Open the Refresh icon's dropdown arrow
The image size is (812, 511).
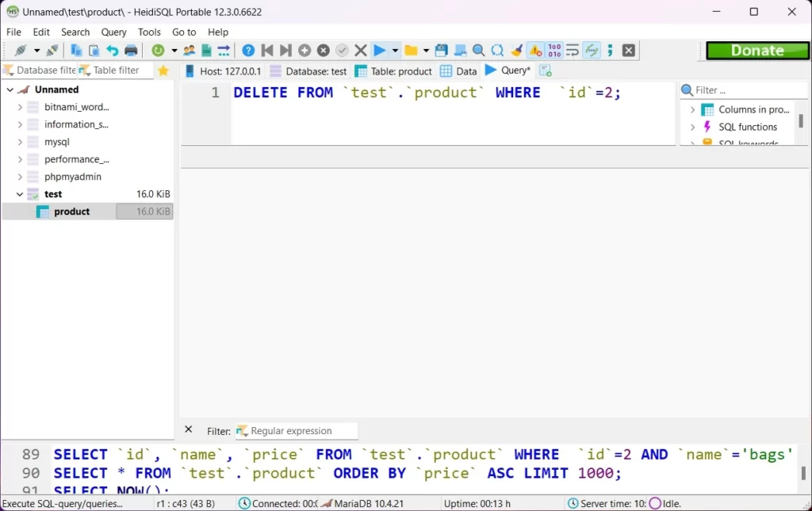174,51
